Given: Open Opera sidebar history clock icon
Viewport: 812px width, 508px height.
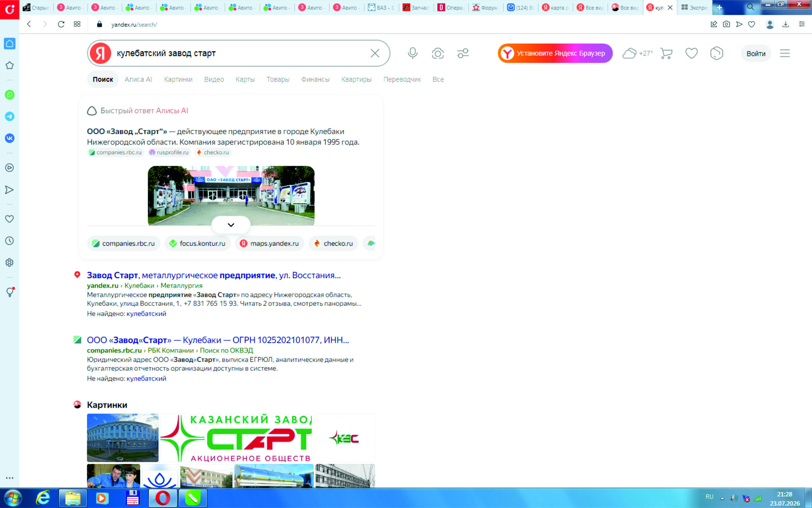Looking at the screenshot, I should coord(9,241).
